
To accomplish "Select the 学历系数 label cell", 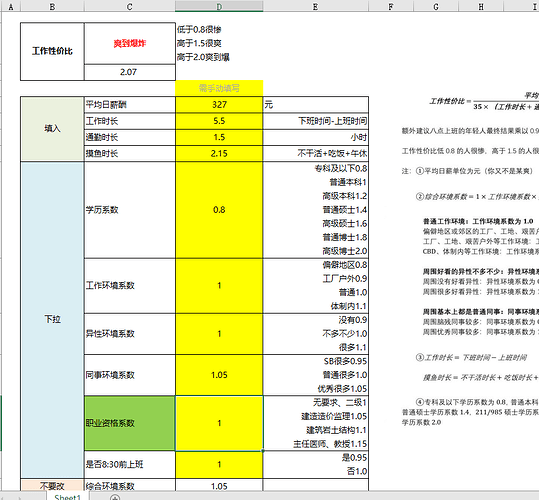I will point(130,210).
